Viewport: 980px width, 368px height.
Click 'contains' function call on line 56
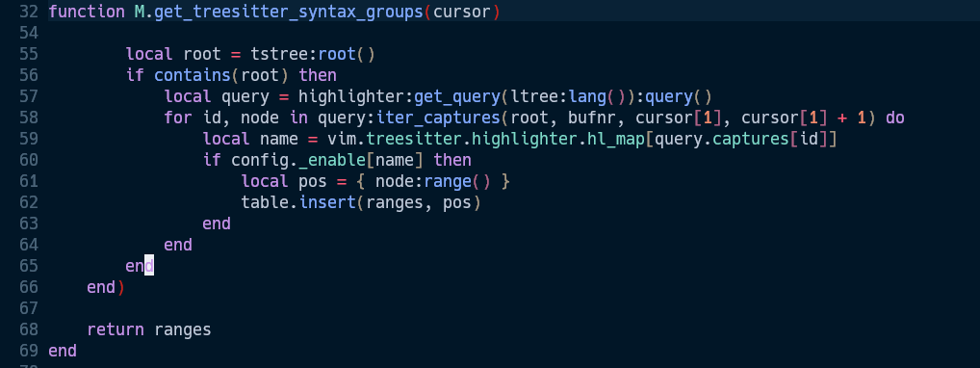[193, 76]
